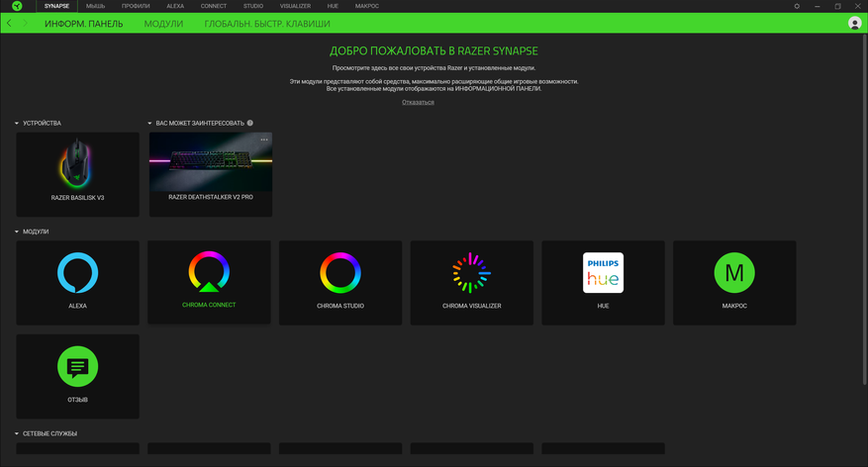This screenshot has height=467, width=868.
Task: Go back with the left arrow
Action: tap(9, 23)
